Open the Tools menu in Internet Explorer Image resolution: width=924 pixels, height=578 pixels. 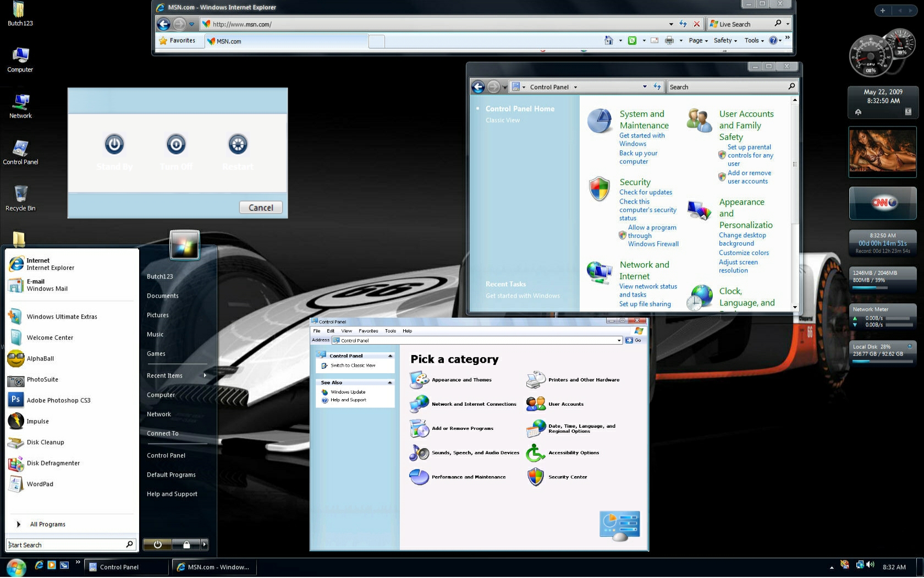[754, 40]
